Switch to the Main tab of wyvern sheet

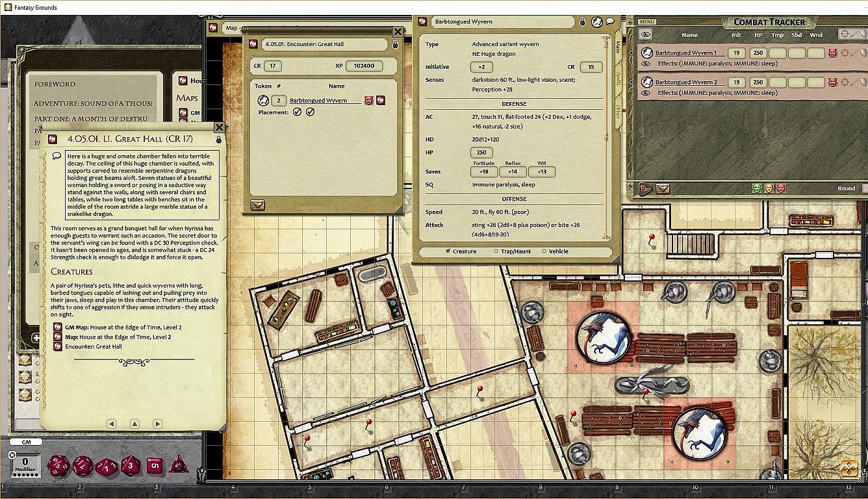coord(618,46)
